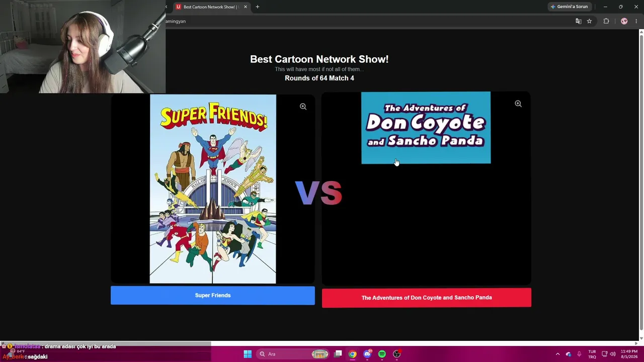Screen dimensions: 644x362
Task: Open OBS Studio from the taskbar
Action: pos(396,354)
